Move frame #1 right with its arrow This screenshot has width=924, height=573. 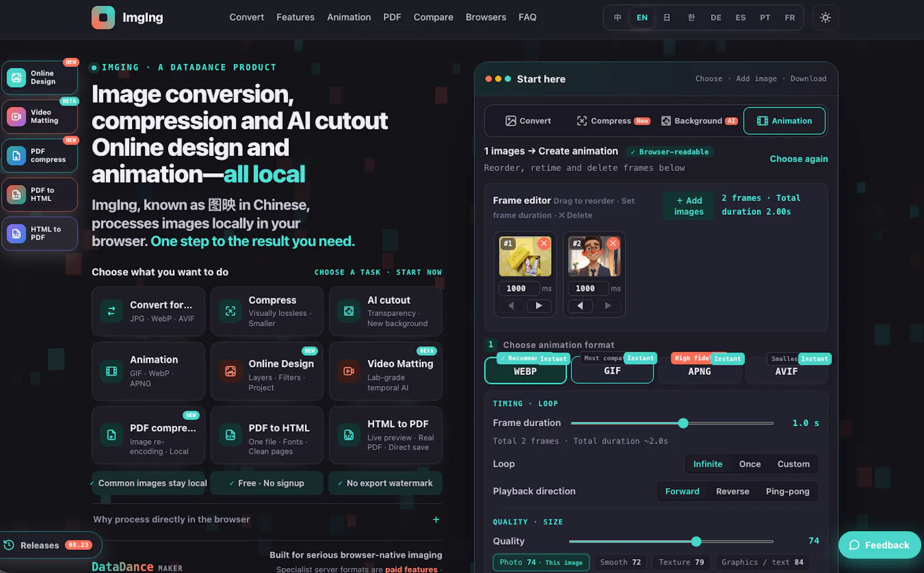coord(539,306)
